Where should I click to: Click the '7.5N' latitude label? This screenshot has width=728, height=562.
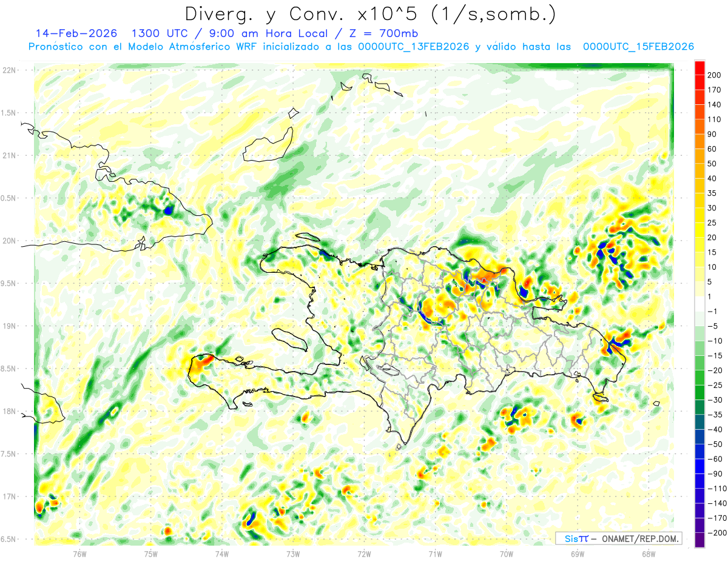tap(8, 454)
